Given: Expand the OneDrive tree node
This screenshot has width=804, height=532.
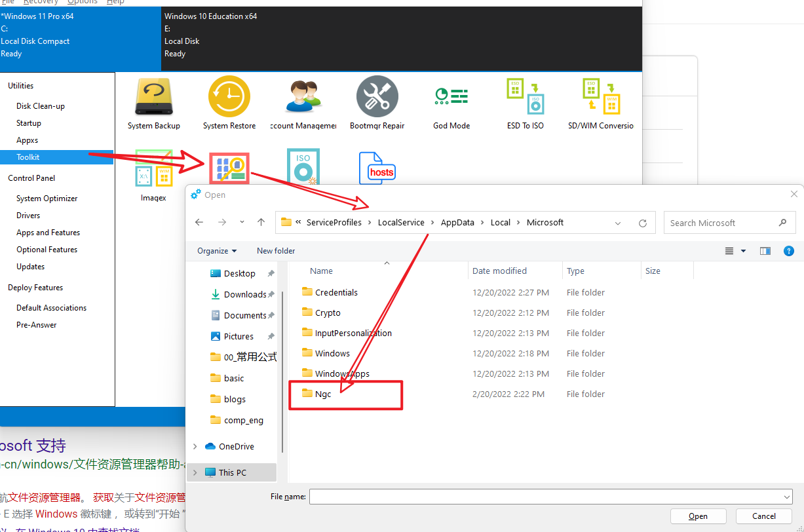Looking at the screenshot, I should (x=195, y=446).
